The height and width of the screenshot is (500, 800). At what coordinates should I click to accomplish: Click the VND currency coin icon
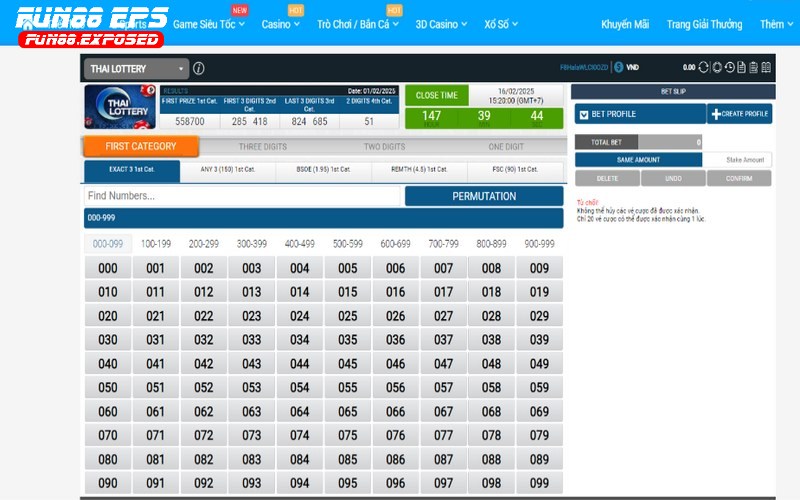point(618,67)
